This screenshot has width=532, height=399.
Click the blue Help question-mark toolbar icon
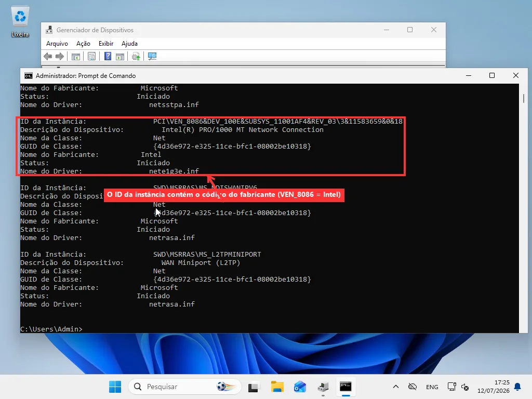(108, 56)
